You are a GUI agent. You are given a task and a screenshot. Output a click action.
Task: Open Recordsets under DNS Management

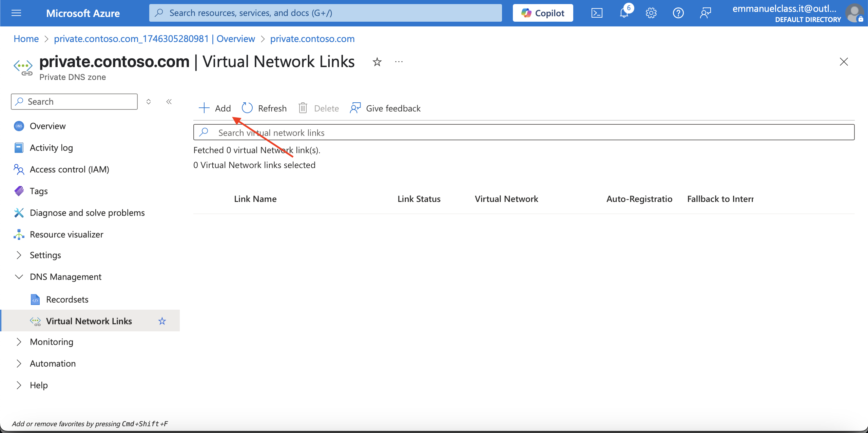point(67,300)
